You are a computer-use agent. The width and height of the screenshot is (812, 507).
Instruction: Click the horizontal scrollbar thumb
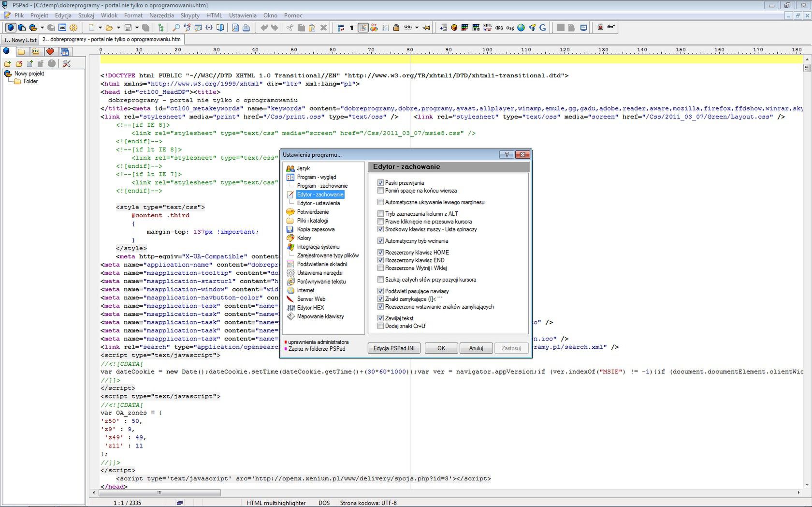159,493
